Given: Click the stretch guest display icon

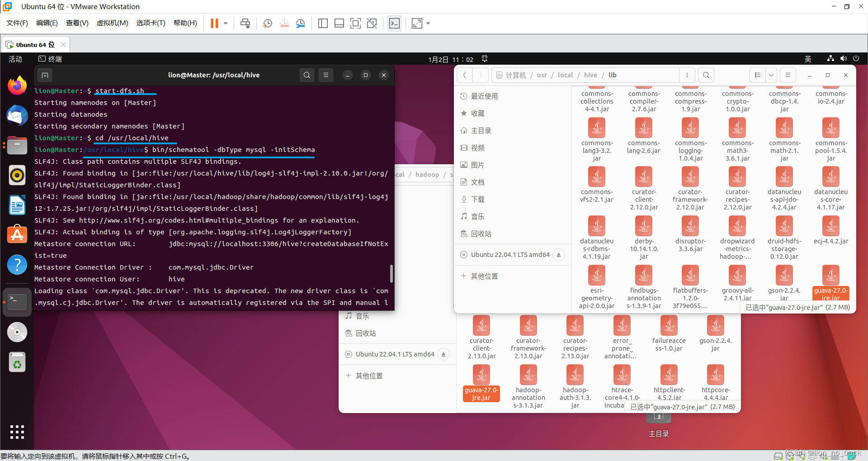Looking at the screenshot, I should [417, 23].
